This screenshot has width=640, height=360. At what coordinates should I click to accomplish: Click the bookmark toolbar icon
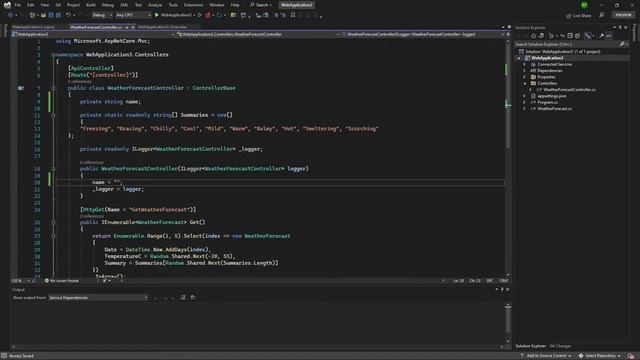click(x=293, y=15)
